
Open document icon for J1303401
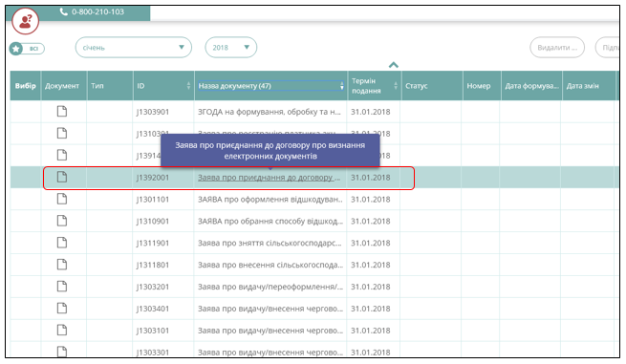(62, 309)
